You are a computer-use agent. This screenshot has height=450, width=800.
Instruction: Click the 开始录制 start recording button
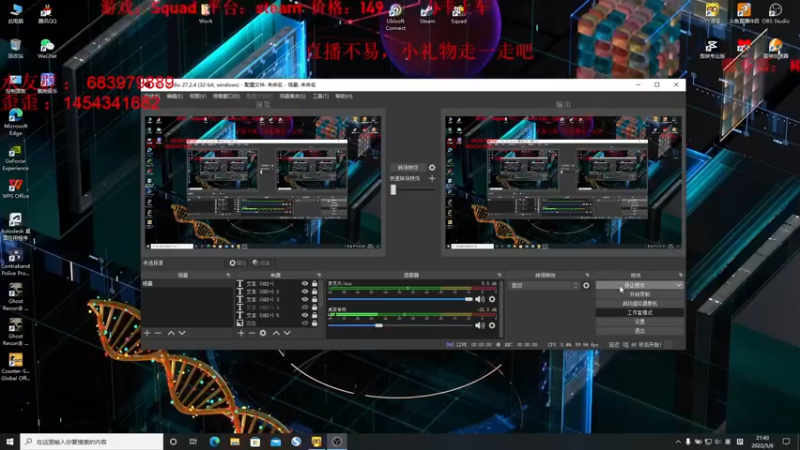coord(640,294)
